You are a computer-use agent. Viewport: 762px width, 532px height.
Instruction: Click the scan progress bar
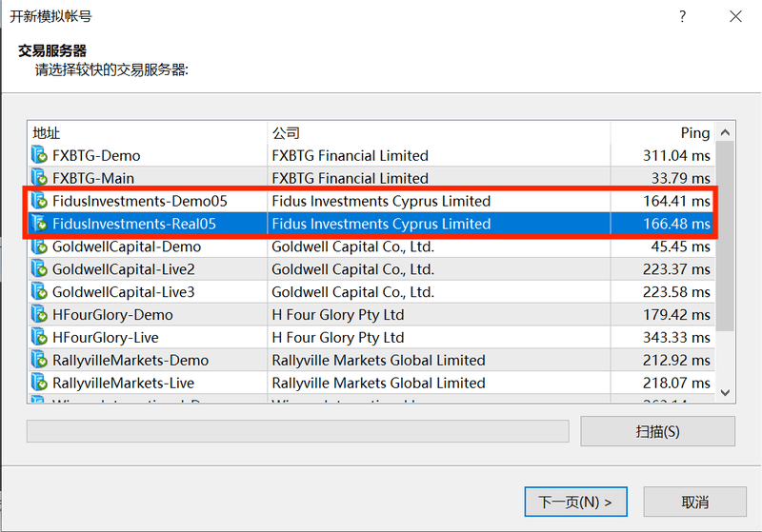[298, 431]
